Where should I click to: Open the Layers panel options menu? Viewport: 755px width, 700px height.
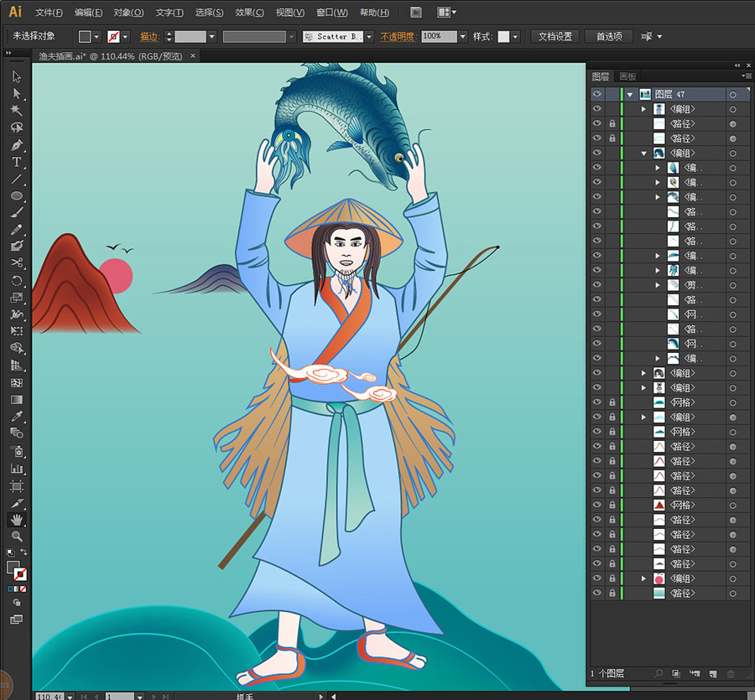point(746,76)
